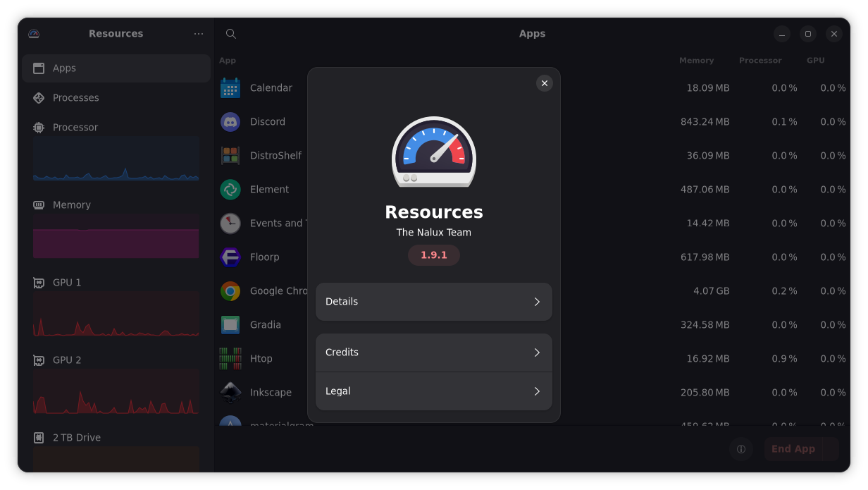Image resolution: width=868 pixels, height=490 pixels.
Task: Expand the Legal section
Action: [433, 391]
